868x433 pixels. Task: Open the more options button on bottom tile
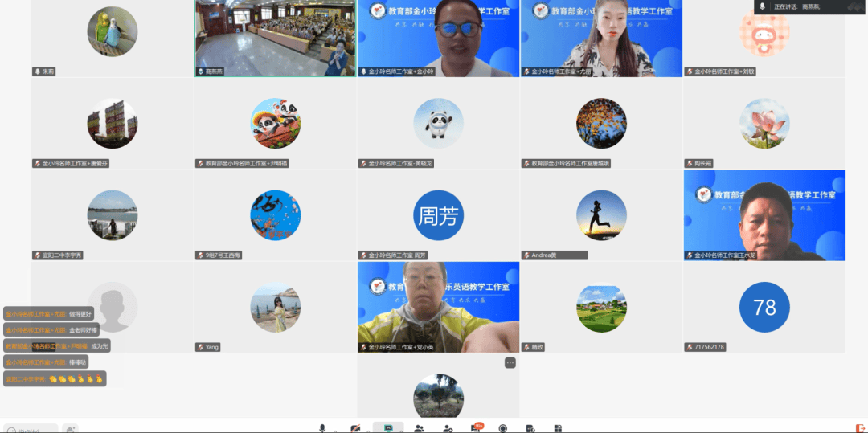(510, 363)
